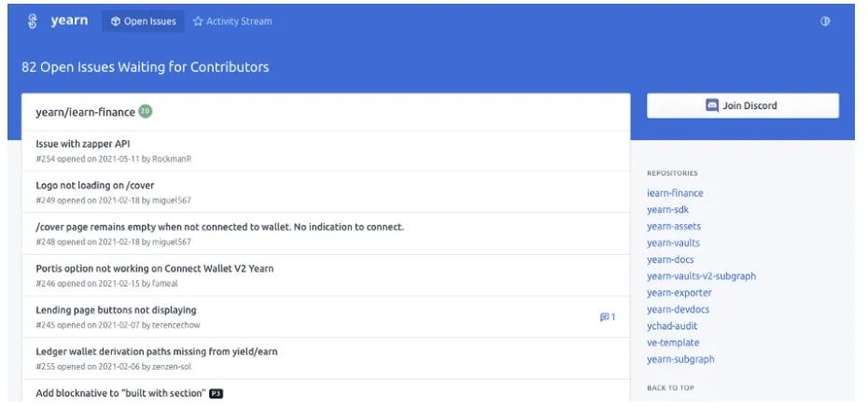Switch to the Activity Stream tab
Image resolution: width=868 pixels, height=420 pixels.
coord(232,21)
